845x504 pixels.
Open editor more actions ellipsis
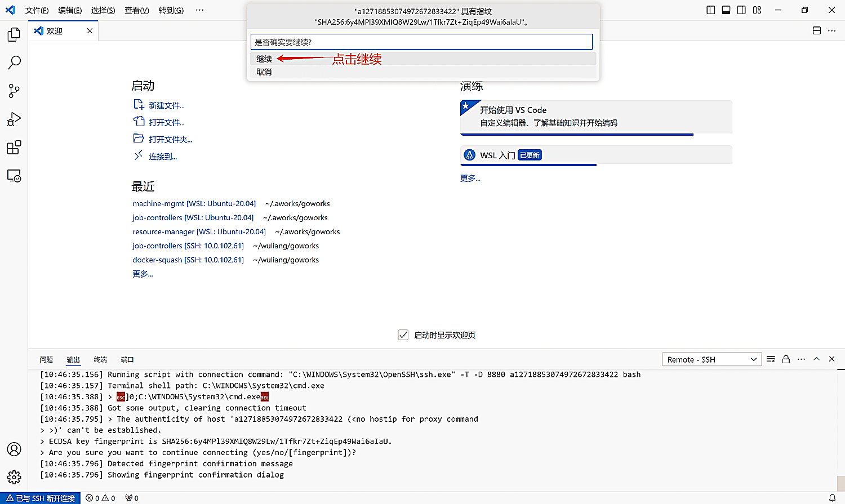[x=832, y=30]
